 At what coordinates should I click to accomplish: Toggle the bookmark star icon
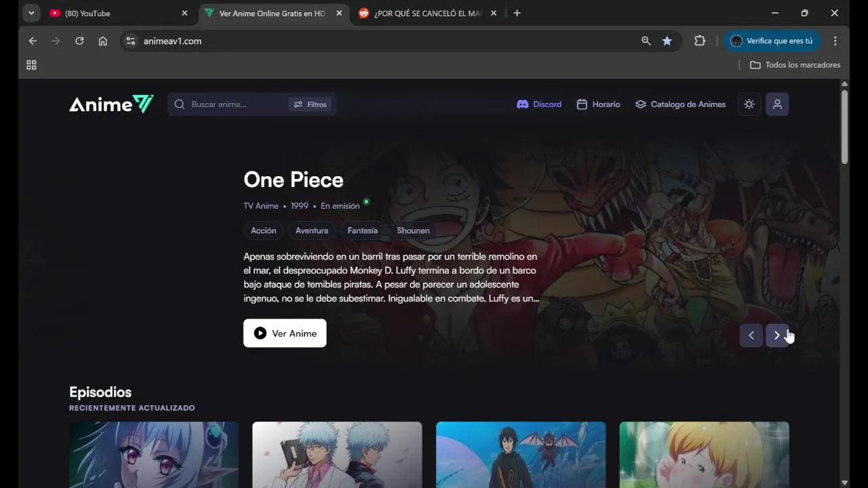click(667, 41)
